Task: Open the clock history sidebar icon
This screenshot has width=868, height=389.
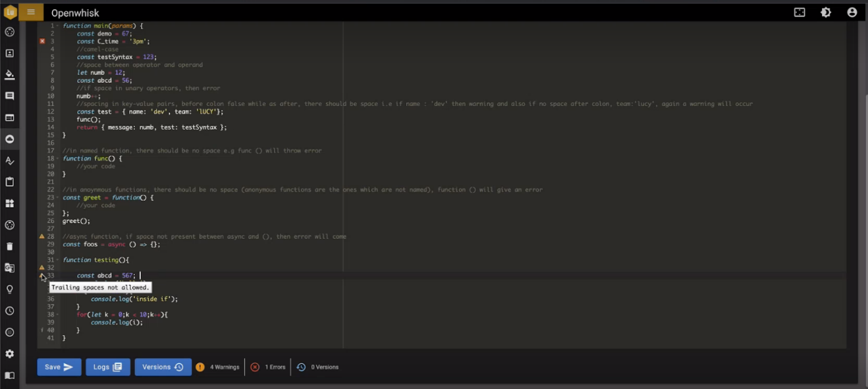Action: pos(10,311)
